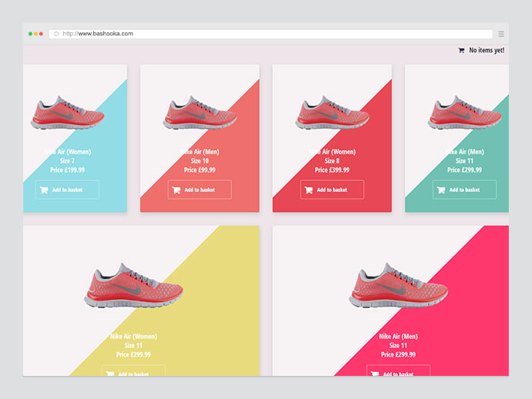Open the browser hamburger menu icon

(501, 34)
